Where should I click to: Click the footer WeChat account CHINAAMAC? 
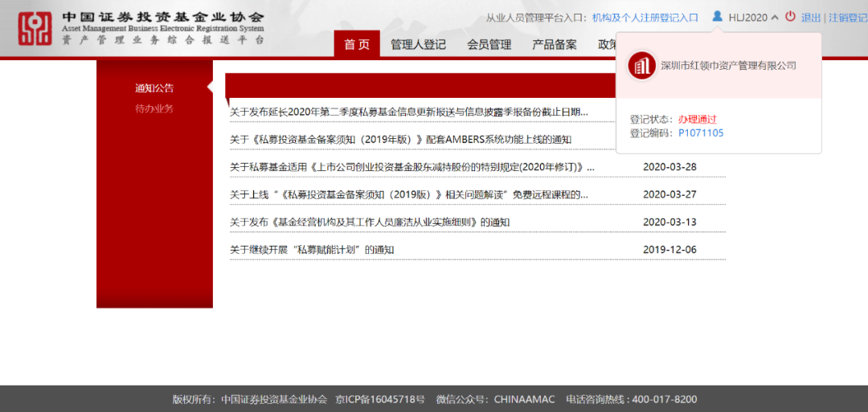coord(524,399)
